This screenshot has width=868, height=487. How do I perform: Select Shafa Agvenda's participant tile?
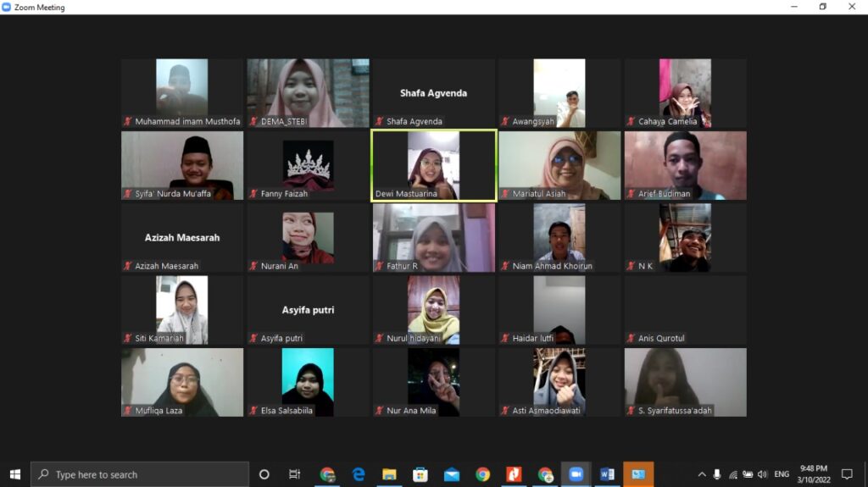[433, 93]
